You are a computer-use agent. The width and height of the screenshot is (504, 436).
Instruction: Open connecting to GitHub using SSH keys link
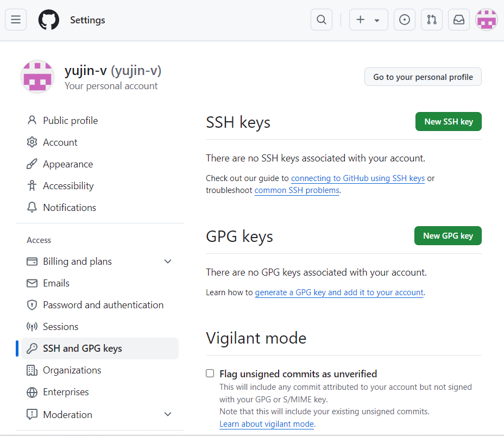[358, 178]
